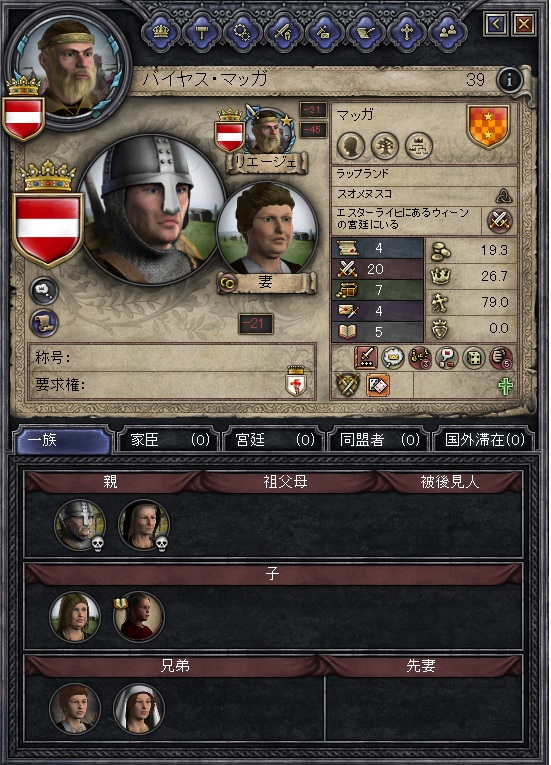This screenshot has height=765, width=551.
Task: Open the Laws gavel icon in top bar
Action: 202,32
